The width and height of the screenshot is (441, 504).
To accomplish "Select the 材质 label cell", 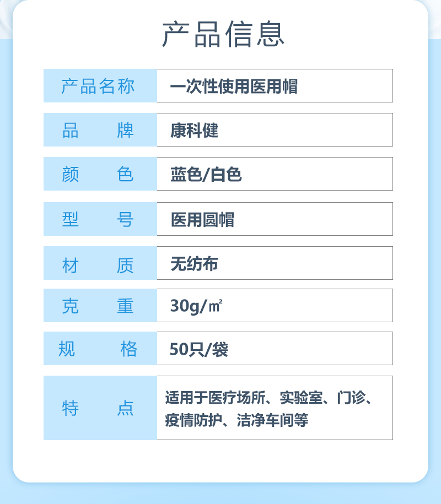I will click(100, 263).
